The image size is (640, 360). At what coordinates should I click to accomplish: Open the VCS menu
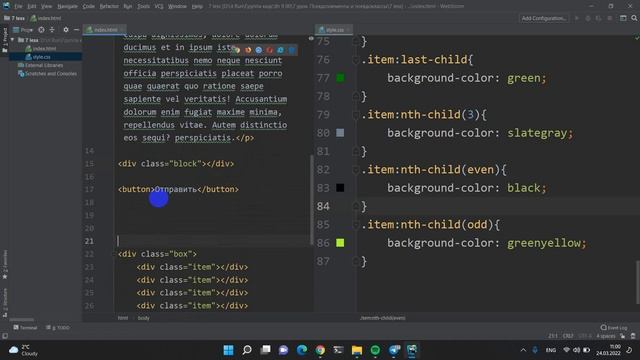(159, 6)
